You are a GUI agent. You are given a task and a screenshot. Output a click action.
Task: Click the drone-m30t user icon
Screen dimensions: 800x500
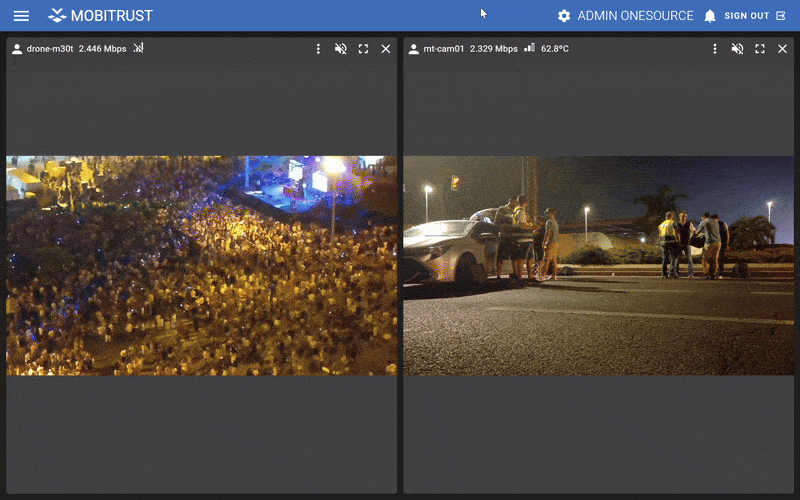(x=17, y=49)
